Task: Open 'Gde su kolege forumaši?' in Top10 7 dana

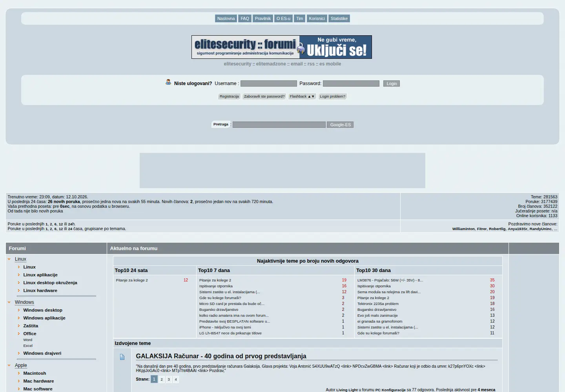Action: [220, 298]
